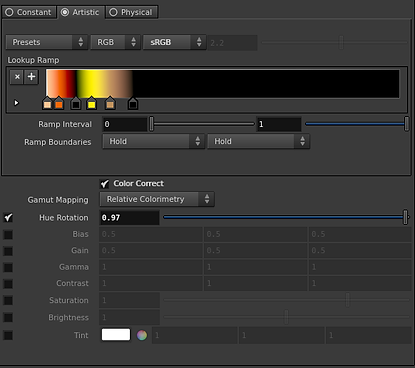Click the first Bias value field
415x368 pixels.
click(151, 234)
